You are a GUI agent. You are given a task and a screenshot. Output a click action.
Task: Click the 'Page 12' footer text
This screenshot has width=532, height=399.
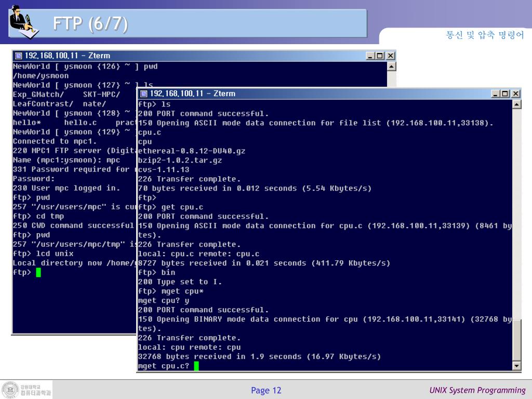[266, 391]
